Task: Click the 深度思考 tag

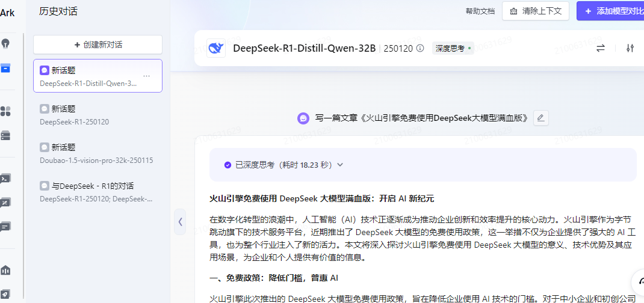Action: point(453,48)
